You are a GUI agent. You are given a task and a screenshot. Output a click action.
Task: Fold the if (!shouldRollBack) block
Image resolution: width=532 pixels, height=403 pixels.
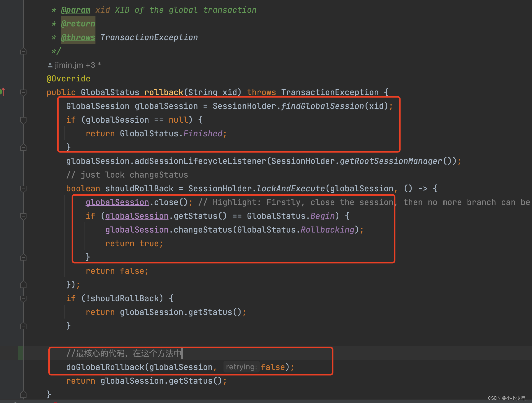pos(23,299)
